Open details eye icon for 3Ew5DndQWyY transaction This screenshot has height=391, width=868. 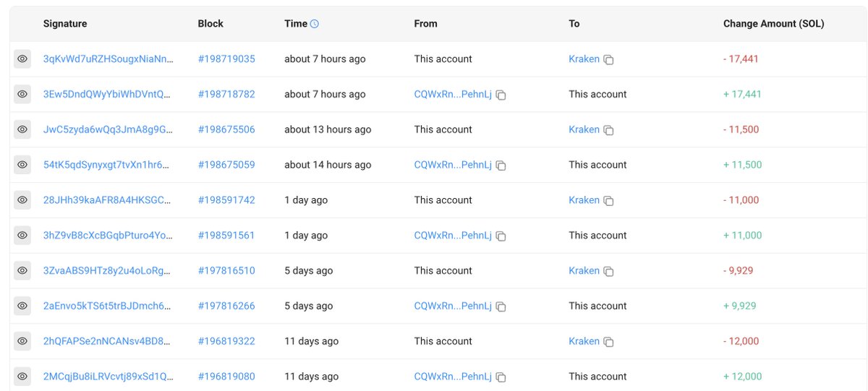coord(22,95)
